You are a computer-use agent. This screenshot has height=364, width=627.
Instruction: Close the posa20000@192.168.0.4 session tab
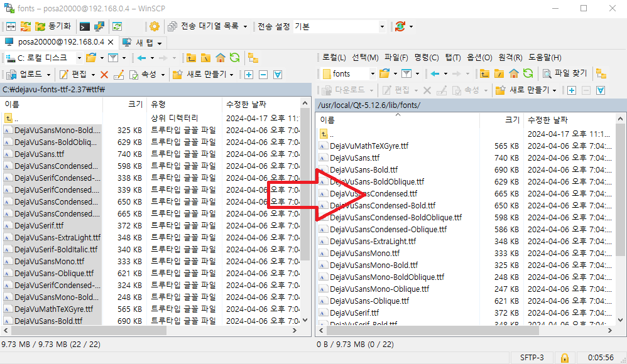tap(111, 42)
